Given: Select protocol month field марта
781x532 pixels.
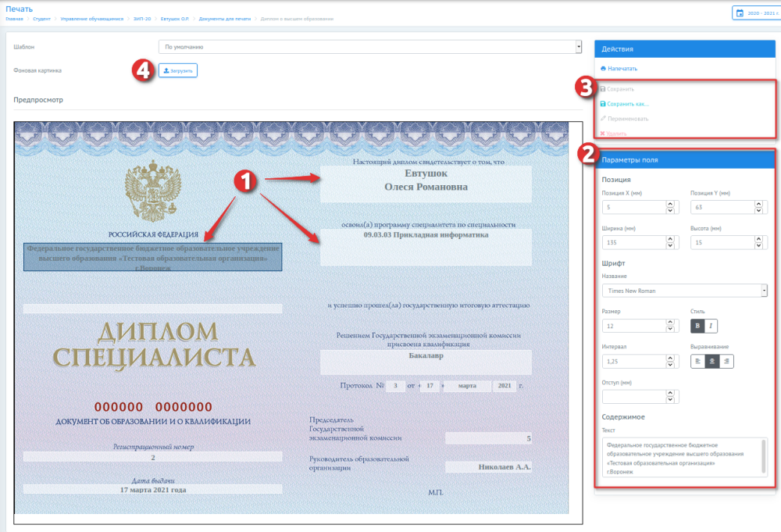Looking at the screenshot, I should tap(467, 386).
